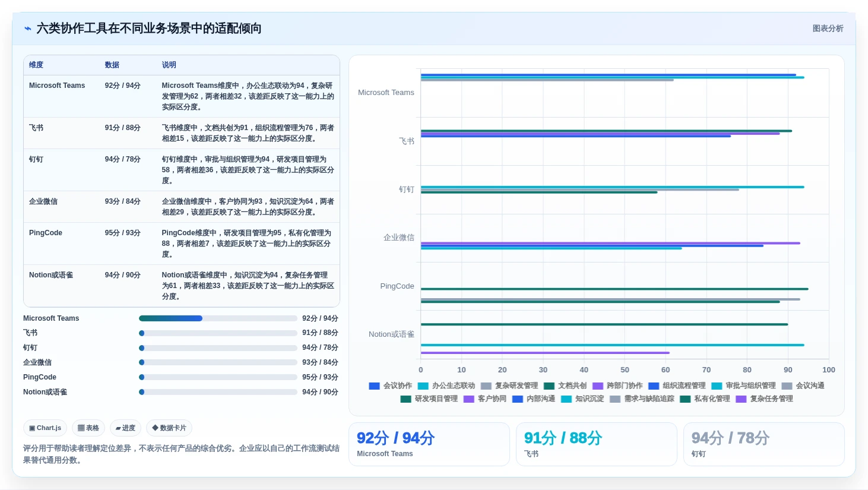The width and height of the screenshot is (868, 490).
Task: Click the 飞书 progress bar
Action: coord(218,333)
